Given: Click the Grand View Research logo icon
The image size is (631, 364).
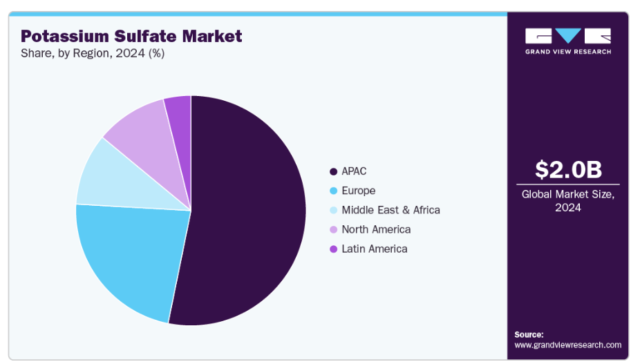Looking at the screenshot, I should pos(567,36).
